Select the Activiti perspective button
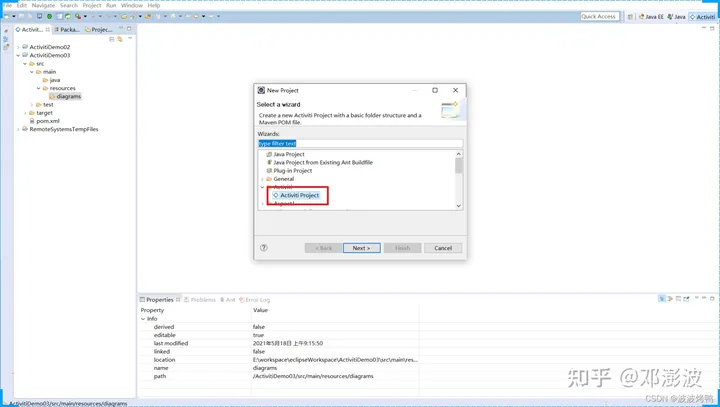 coord(702,17)
